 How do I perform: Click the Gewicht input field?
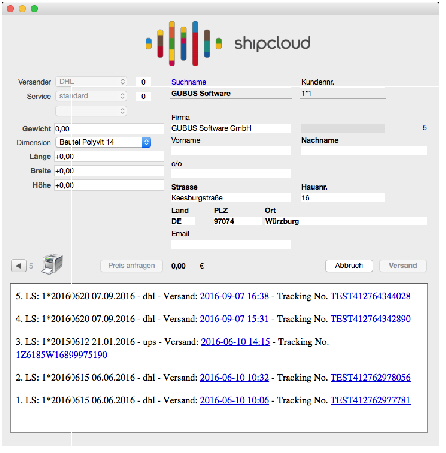coord(110,130)
